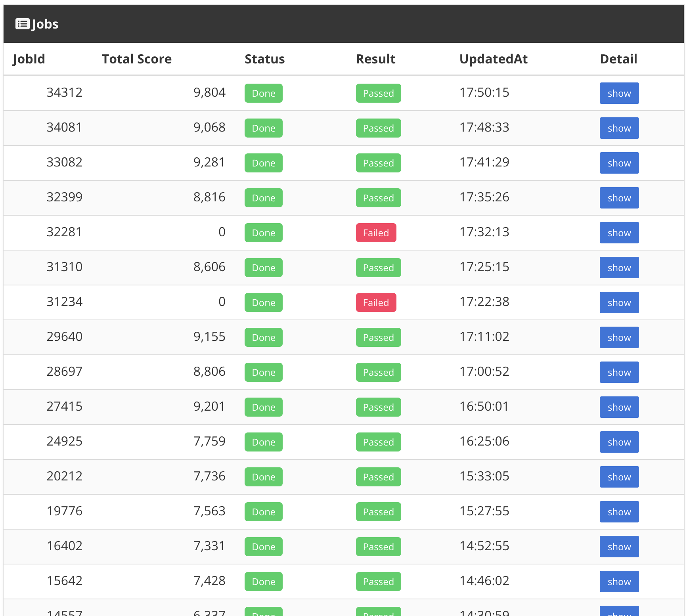Click the total score 8,606
689x616 pixels.
coord(209,267)
